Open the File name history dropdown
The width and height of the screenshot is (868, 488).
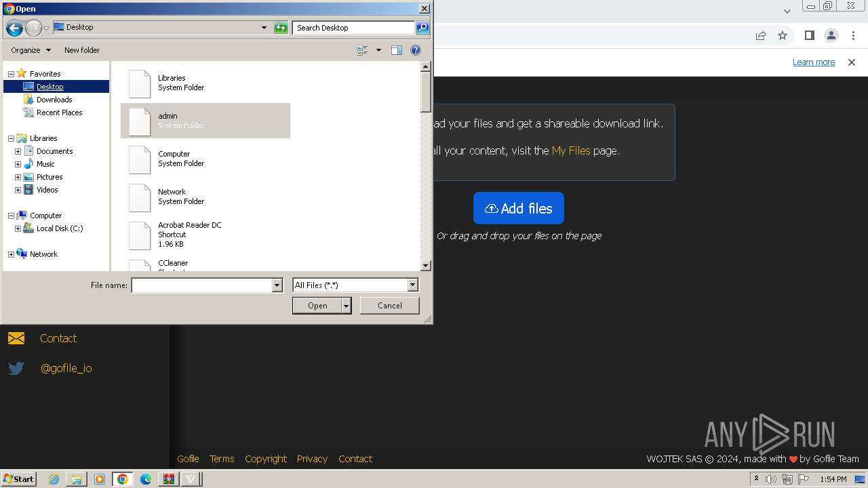(277, 285)
